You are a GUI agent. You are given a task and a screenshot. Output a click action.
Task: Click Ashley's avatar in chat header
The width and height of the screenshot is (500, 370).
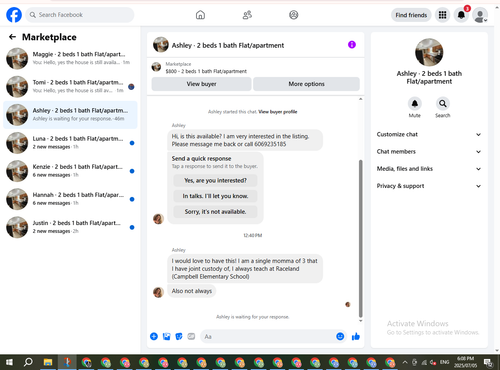[161, 45]
